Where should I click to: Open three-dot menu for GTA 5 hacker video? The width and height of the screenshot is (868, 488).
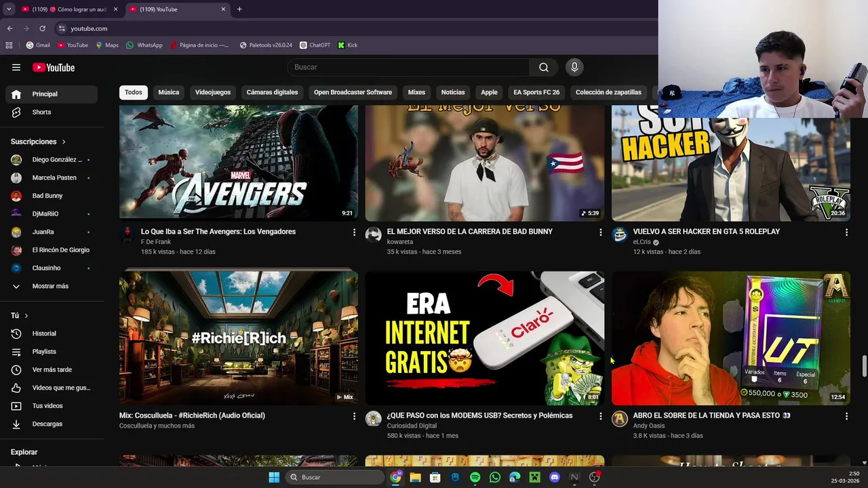846,232
